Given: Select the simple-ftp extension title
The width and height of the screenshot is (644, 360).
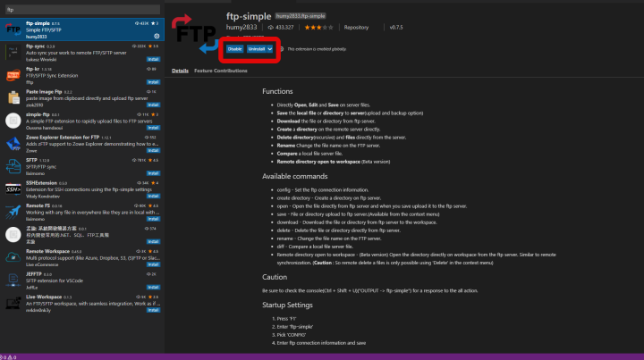Looking at the screenshot, I should click(38, 114).
